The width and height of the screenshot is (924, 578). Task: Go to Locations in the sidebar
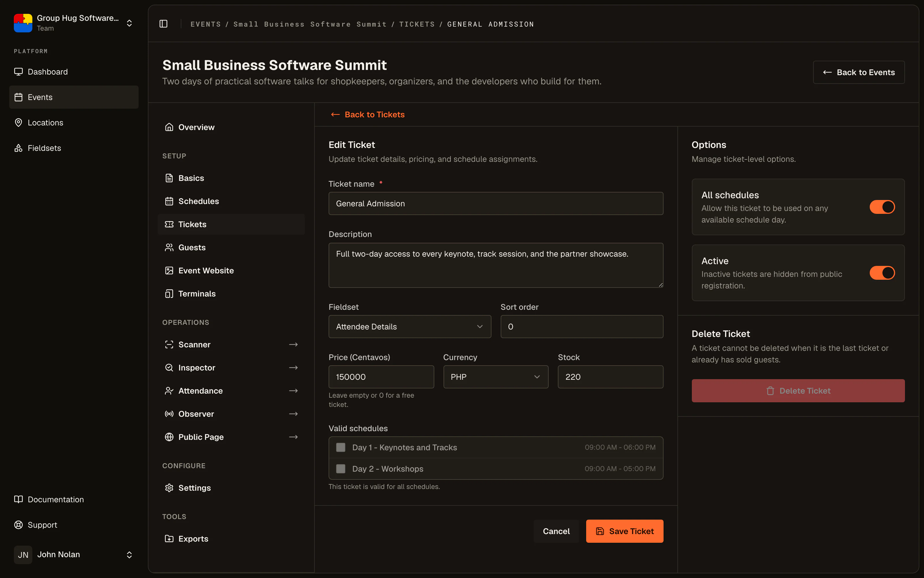74,123
